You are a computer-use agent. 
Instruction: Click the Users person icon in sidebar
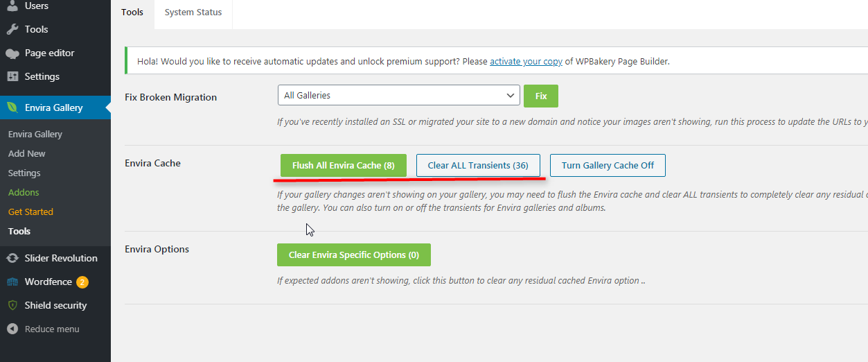12,6
